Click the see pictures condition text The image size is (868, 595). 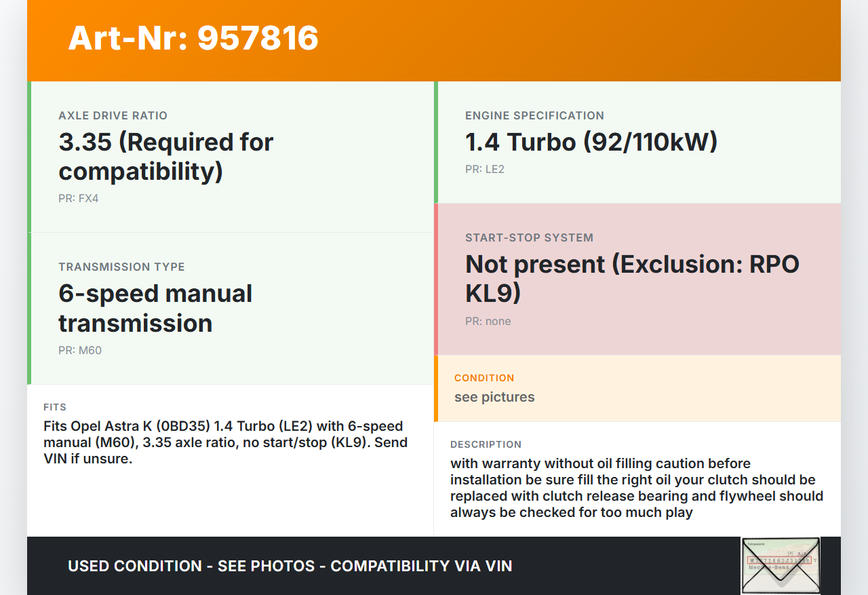coord(494,397)
